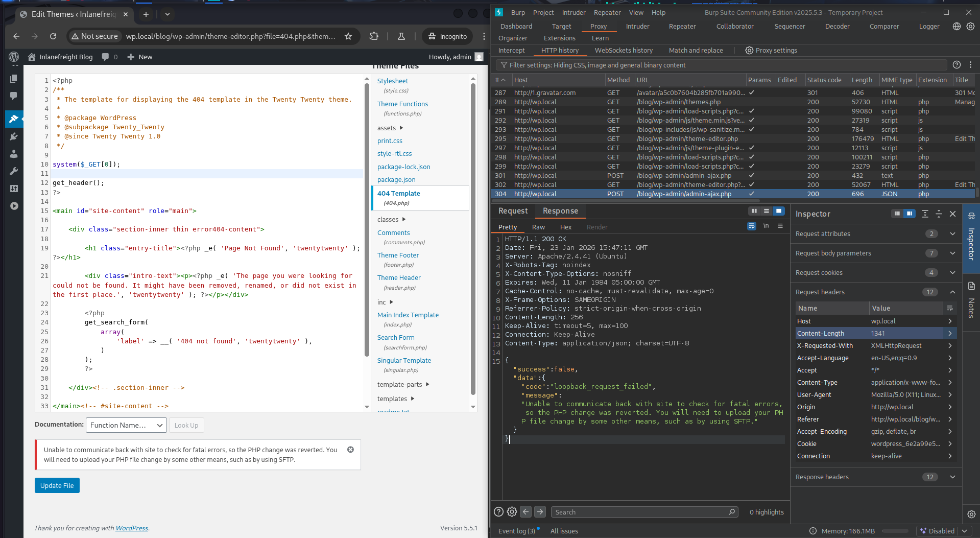Expand the Request cookies section in Inspector
Screen dimensions: 980x538
tap(952, 272)
